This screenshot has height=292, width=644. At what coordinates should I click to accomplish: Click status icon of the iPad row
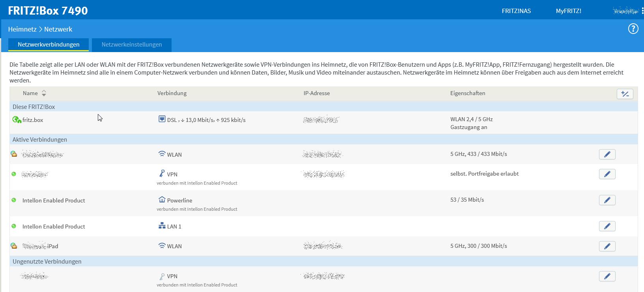[14, 246]
